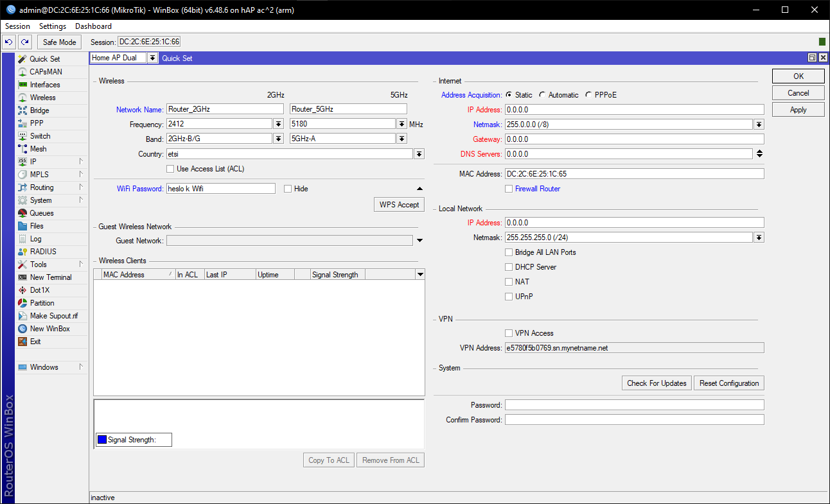This screenshot has height=504, width=830.
Task: Open the Settings menu
Action: point(52,26)
